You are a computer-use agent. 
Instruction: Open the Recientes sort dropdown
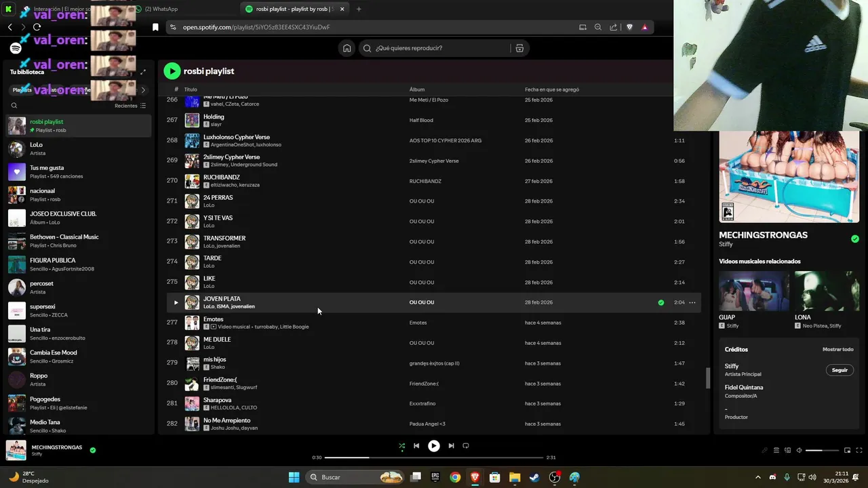click(130, 106)
